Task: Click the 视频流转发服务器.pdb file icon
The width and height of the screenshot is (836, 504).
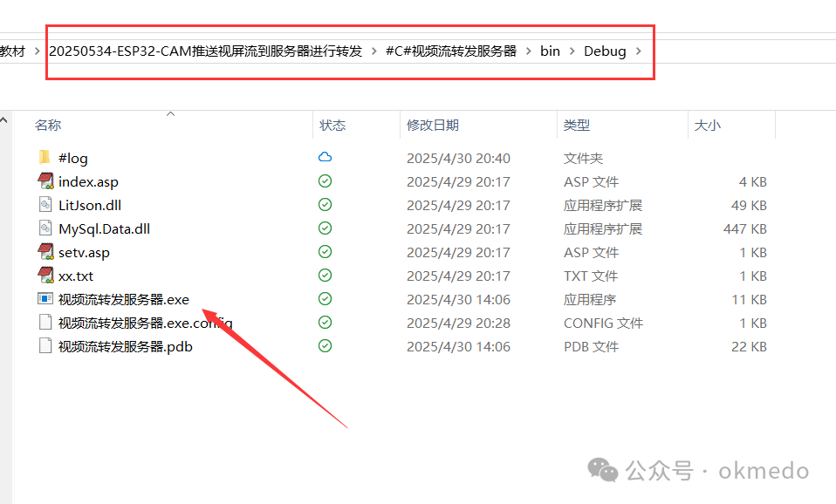Action: point(45,346)
